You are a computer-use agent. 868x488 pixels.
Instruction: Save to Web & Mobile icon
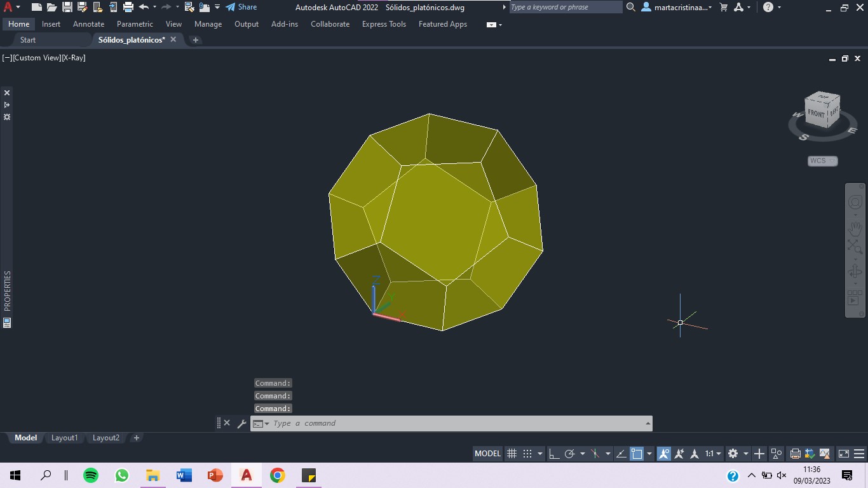[112, 7]
